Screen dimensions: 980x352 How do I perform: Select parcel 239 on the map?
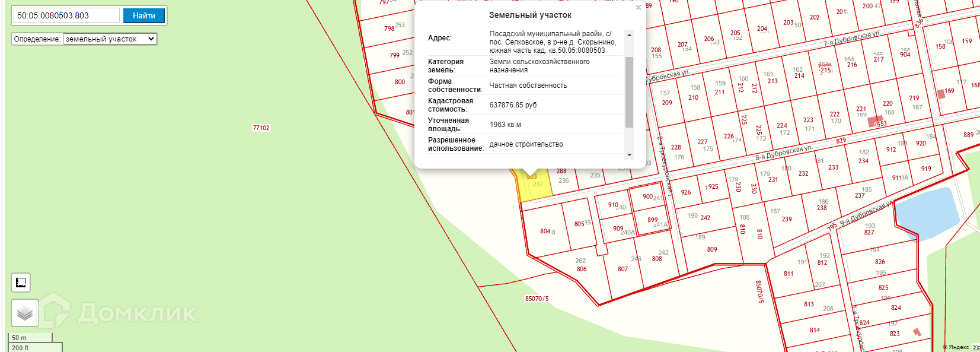coord(787,219)
